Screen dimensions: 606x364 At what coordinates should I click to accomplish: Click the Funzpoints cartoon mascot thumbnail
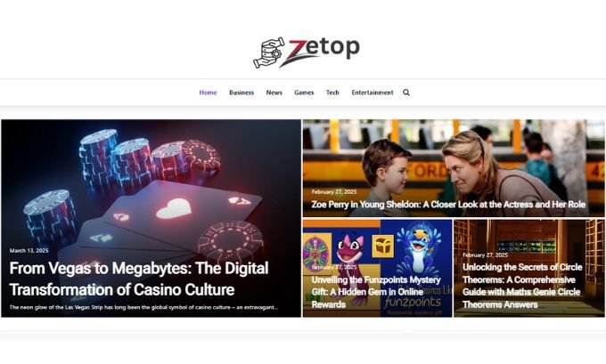click(x=377, y=244)
